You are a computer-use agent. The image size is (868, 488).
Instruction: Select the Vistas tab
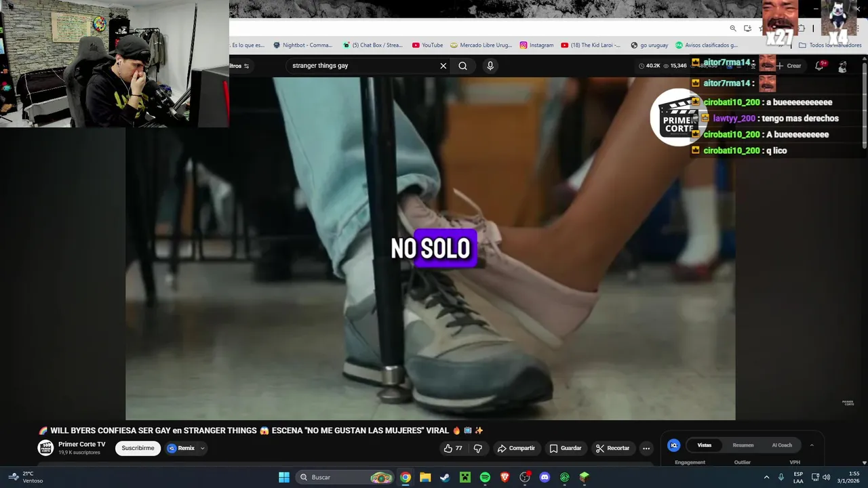705,445
